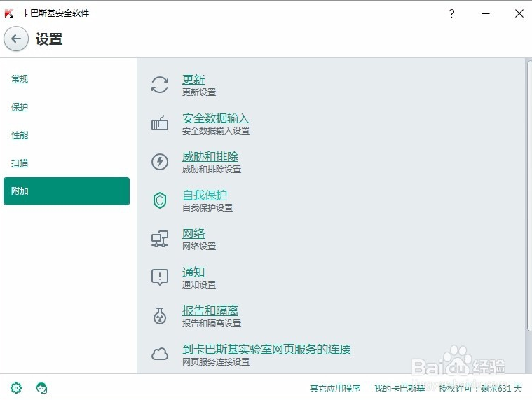The image size is (532, 400).
Task: Click 我的卡巴斯基 in the footer
Action: [x=400, y=389]
